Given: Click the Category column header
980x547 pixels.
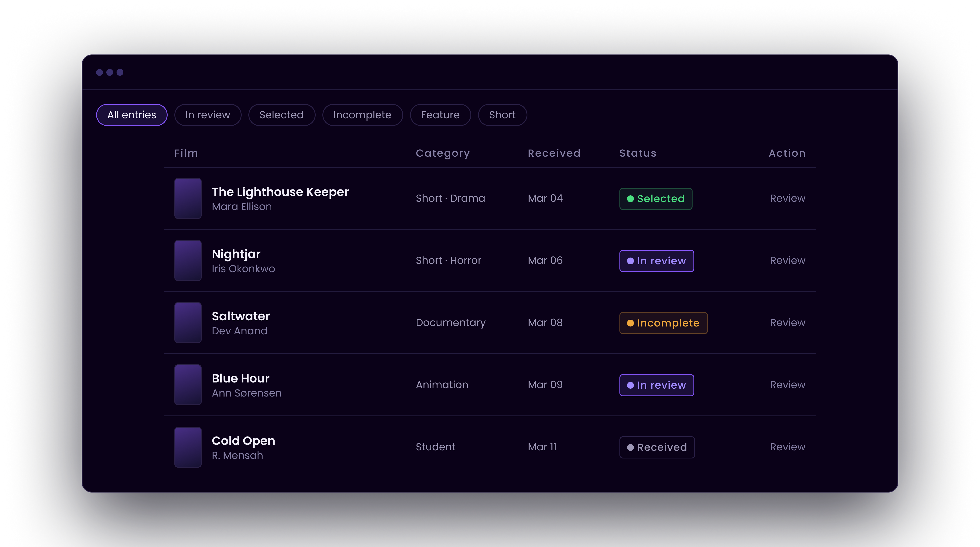Looking at the screenshot, I should [443, 153].
